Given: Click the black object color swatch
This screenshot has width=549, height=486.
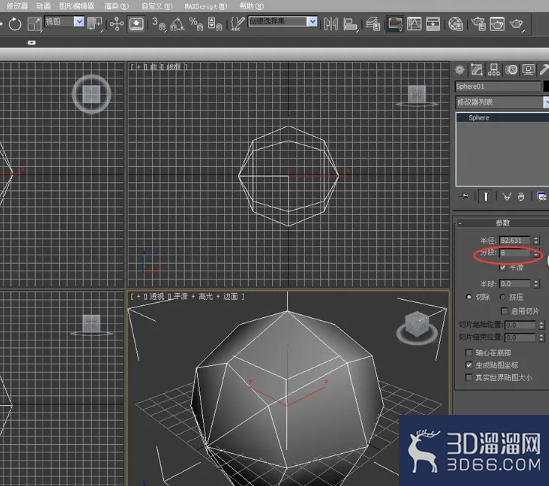Looking at the screenshot, I should tap(546, 86).
